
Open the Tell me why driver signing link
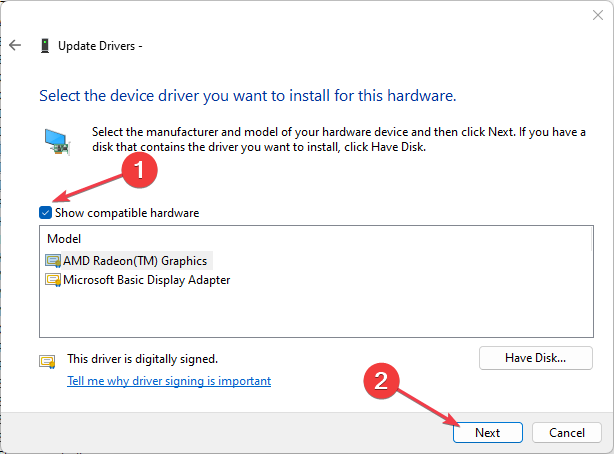pos(168,381)
